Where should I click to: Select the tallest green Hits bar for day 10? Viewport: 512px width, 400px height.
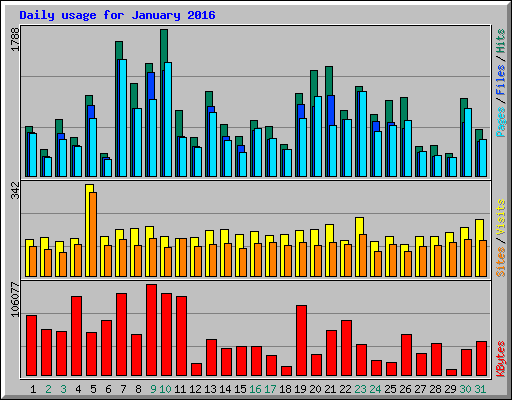click(164, 103)
